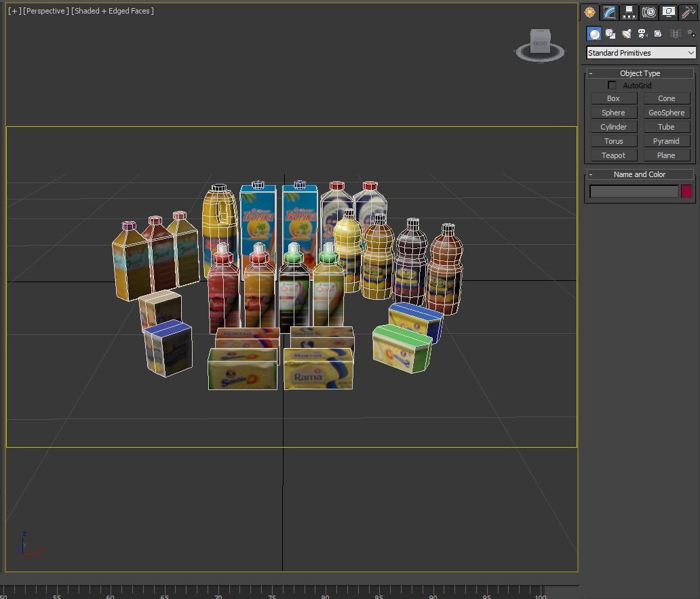Create a Cone primitive
Image resolution: width=700 pixels, height=599 pixels.
point(667,98)
